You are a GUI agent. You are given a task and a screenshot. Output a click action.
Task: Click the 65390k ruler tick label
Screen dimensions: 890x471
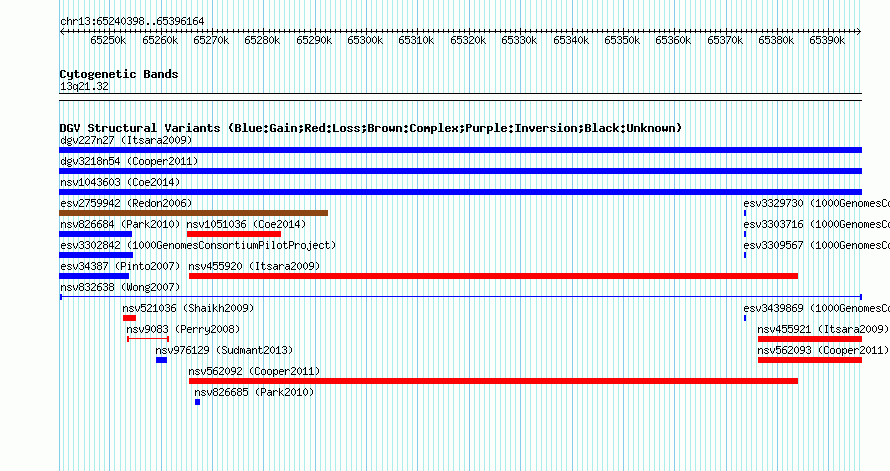tap(827, 40)
